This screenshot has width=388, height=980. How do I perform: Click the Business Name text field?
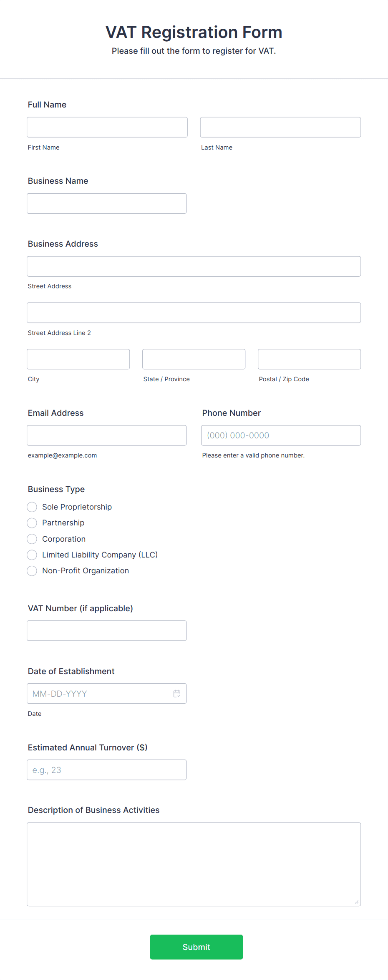[x=106, y=203]
